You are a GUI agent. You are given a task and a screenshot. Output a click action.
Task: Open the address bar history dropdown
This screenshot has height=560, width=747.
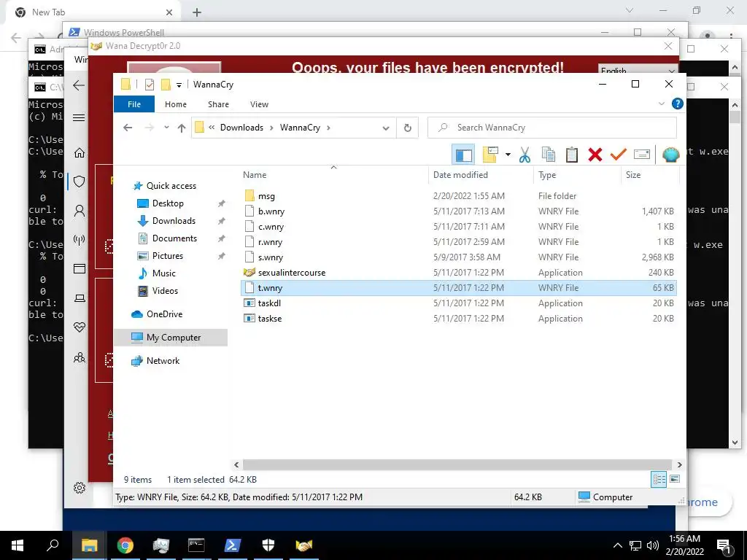(x=386, y=128)
